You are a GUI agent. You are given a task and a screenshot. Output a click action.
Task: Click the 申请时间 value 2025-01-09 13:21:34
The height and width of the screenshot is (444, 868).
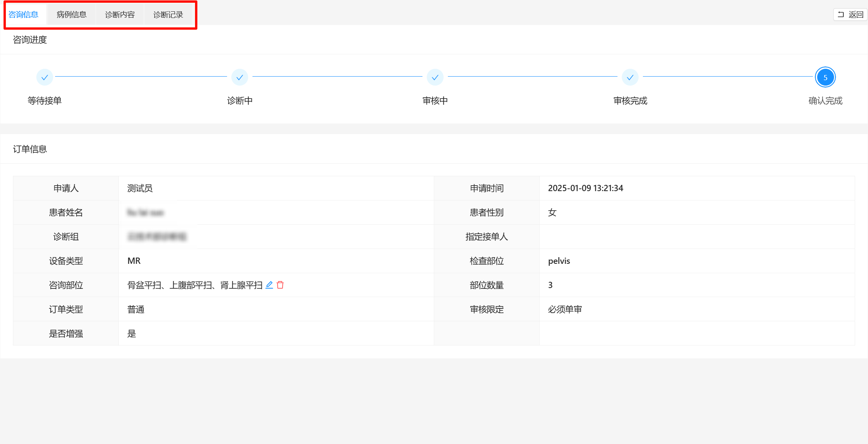[x=585, y=188]
